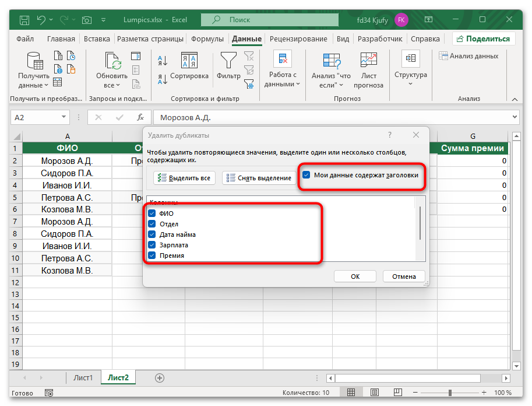Confirm with the OK button
532x406 pixels.
[x=354, y=276]
